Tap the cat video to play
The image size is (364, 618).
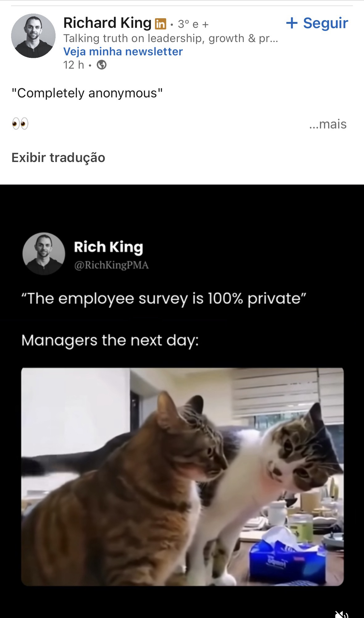(x=182, y=476)
